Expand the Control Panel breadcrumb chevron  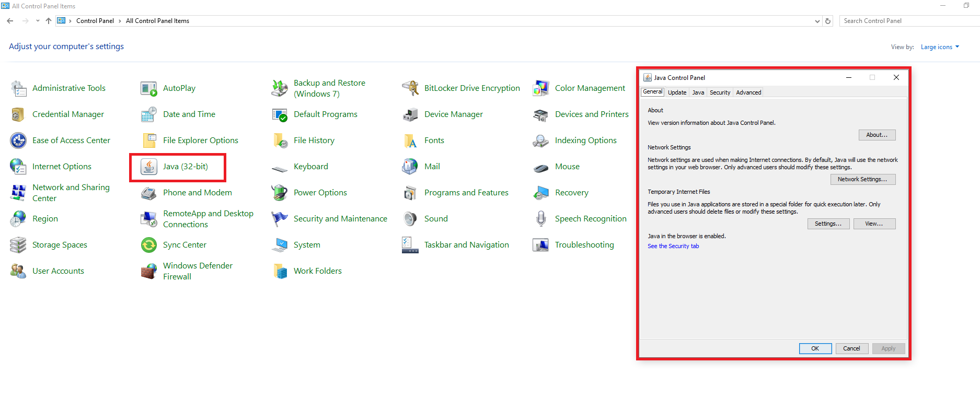[120, 21]
